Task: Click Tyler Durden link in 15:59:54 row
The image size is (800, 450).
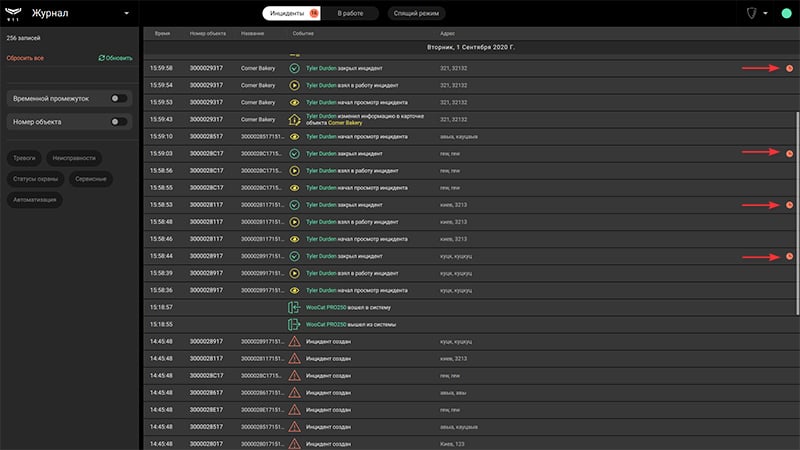Action: [x=321, y=85]
